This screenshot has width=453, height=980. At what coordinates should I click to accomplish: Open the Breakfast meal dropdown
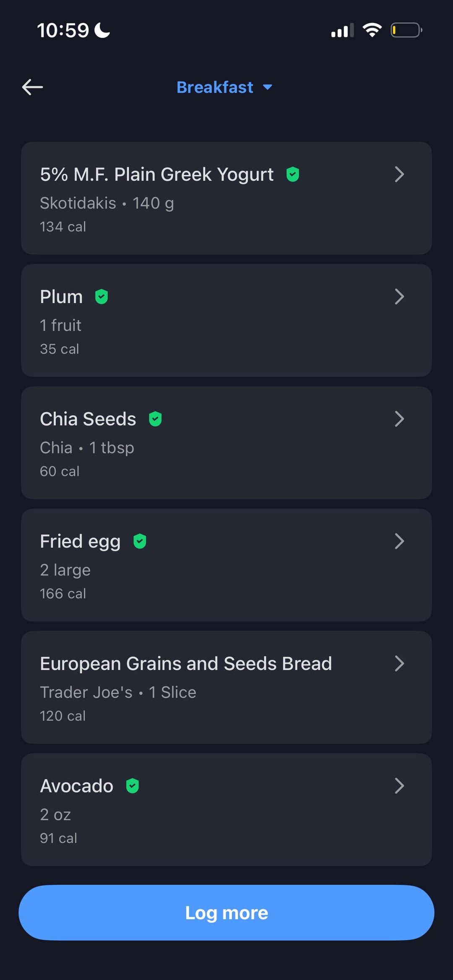(224, 87)
